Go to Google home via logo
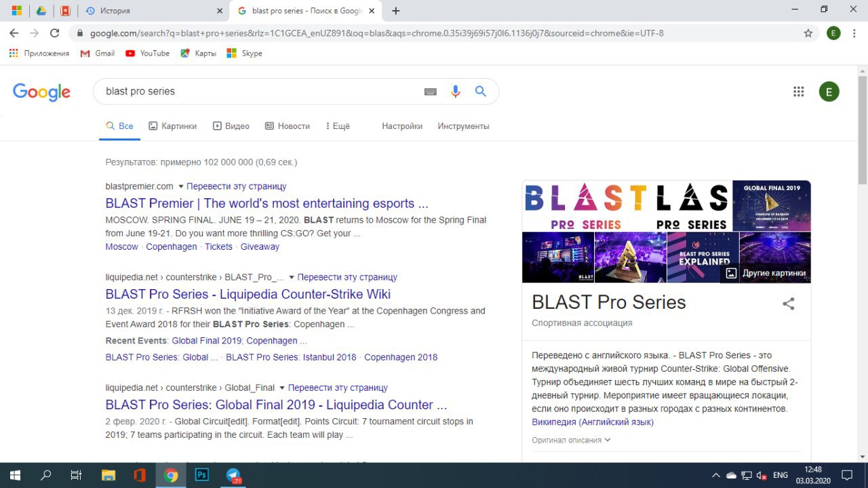 tap(41, 92)
